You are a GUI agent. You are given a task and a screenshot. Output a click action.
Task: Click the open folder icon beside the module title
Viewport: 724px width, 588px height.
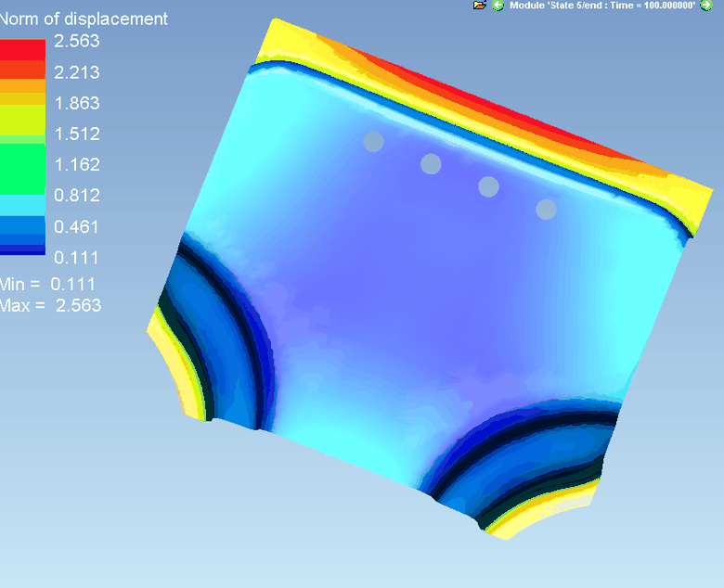click(x=480, y=5)
